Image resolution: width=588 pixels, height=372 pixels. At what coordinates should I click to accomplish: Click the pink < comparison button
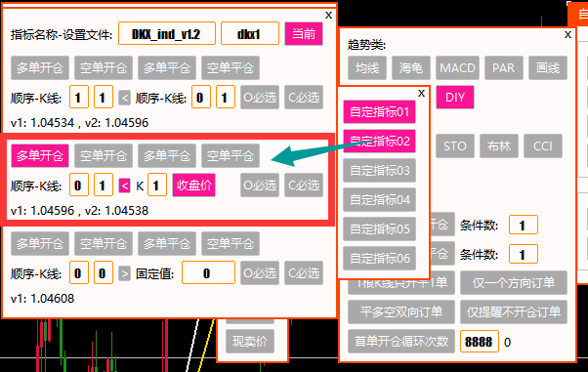point(124,186)
